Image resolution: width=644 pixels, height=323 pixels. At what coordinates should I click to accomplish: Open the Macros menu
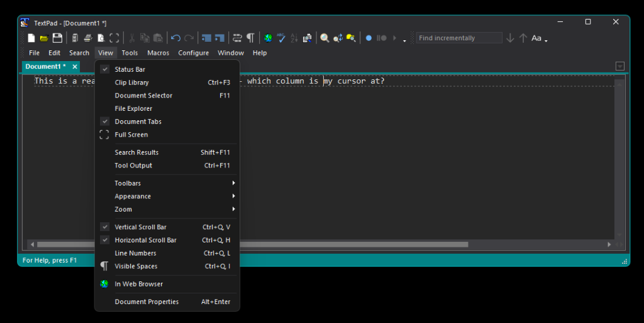pos(158,53)
